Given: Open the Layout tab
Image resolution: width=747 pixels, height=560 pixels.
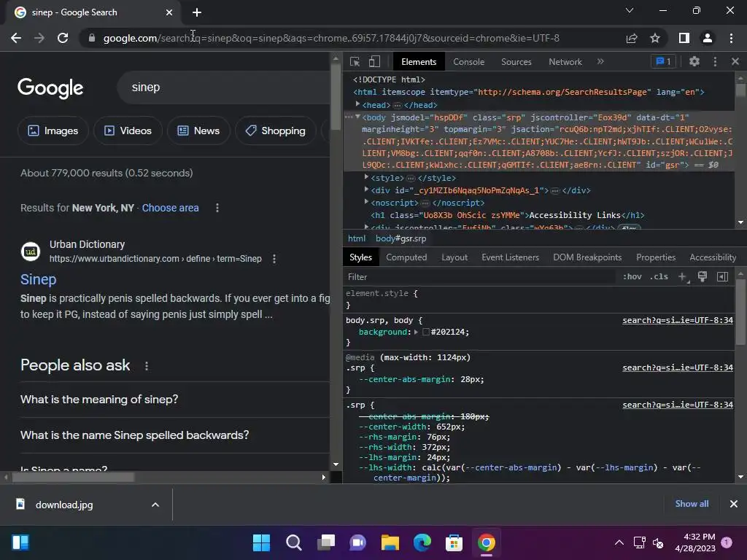Looking at the screenshot, I should 454,257.
